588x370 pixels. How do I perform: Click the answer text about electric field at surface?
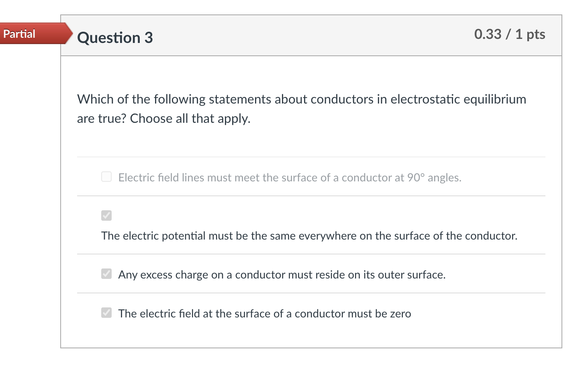click(264, 313)
